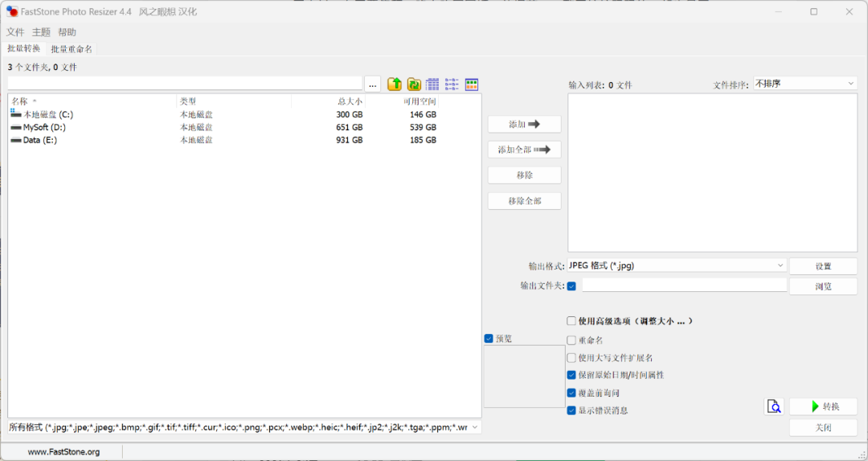
Task: Switch to 批量重命名 tab
Action: [72, 49]
